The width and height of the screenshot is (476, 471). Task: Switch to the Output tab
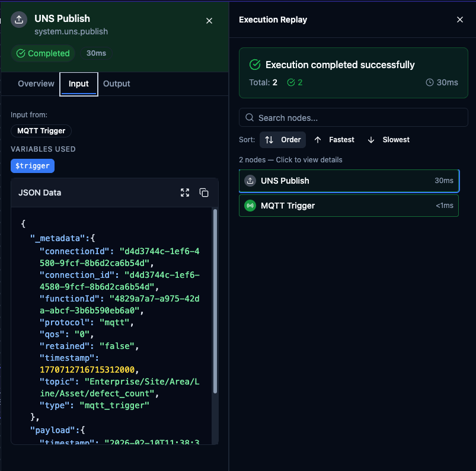[x=116, y=84]
